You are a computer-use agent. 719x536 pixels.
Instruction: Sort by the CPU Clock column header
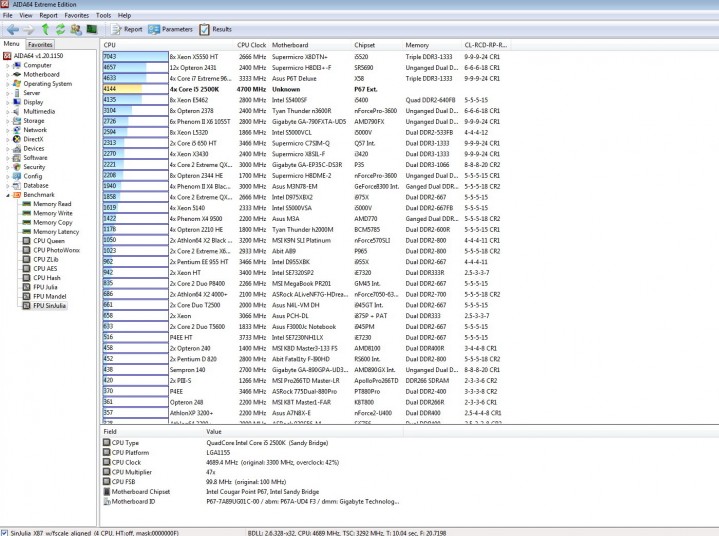251,45
